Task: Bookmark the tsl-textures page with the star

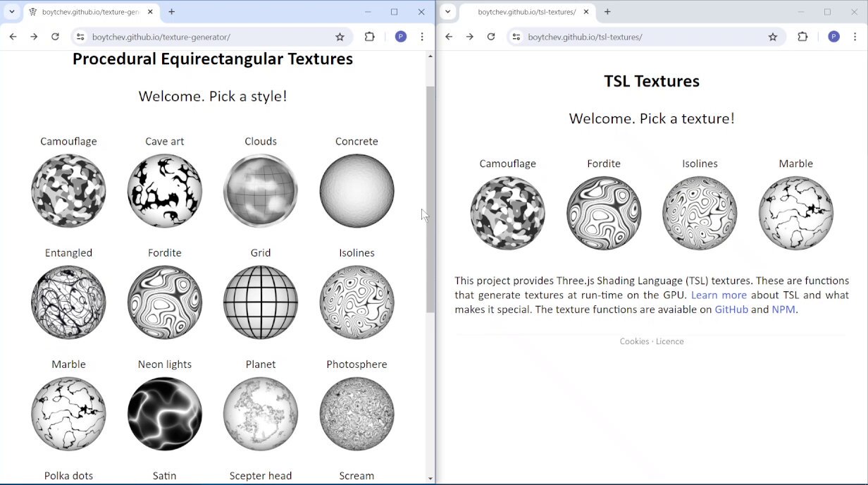Action: coord(773,37)
